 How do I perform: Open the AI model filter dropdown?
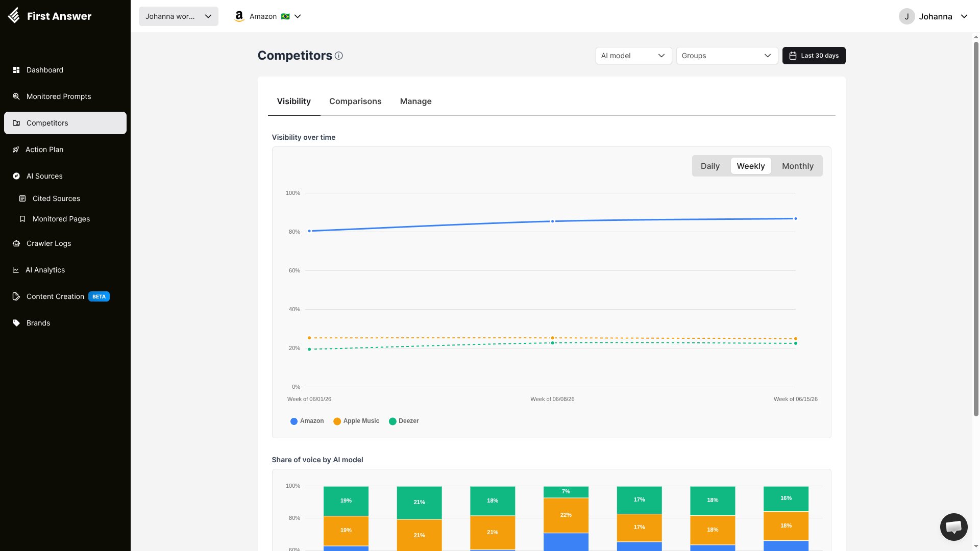click(x=633, y=56)
